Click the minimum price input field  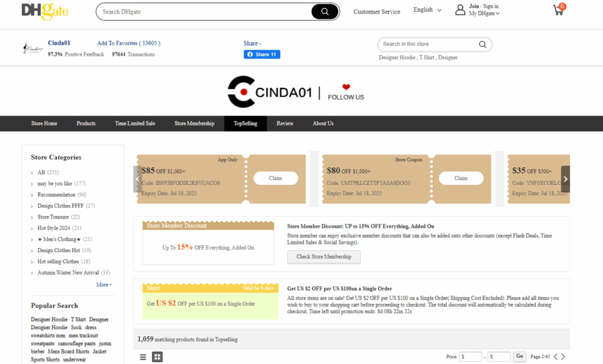pyautogui.click(x=471, y=357)
